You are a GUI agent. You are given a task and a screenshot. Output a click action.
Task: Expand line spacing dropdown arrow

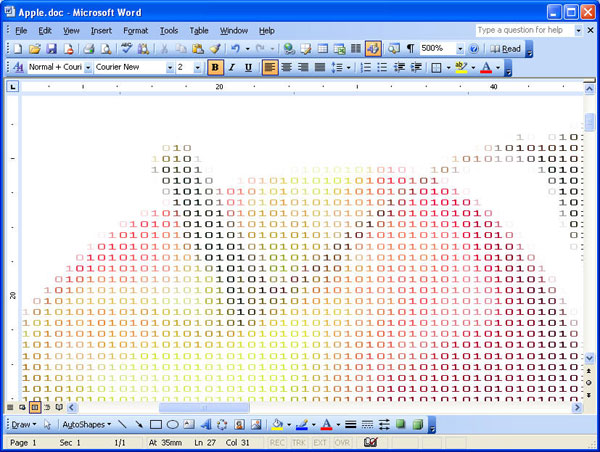(x=348, y=67)
